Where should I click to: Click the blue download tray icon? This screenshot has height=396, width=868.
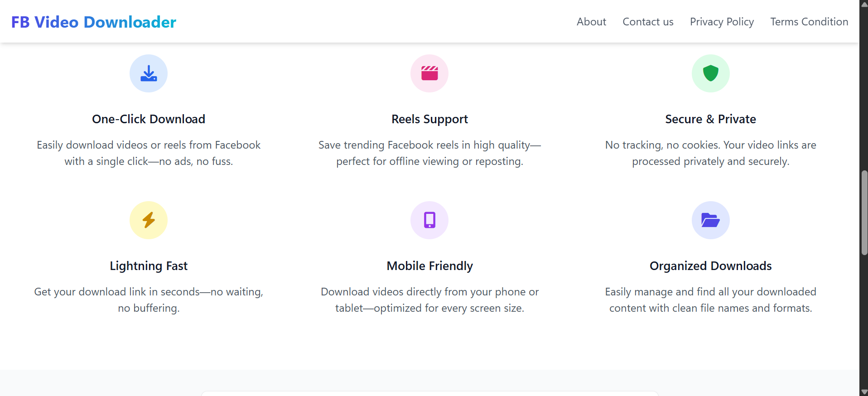149,73
